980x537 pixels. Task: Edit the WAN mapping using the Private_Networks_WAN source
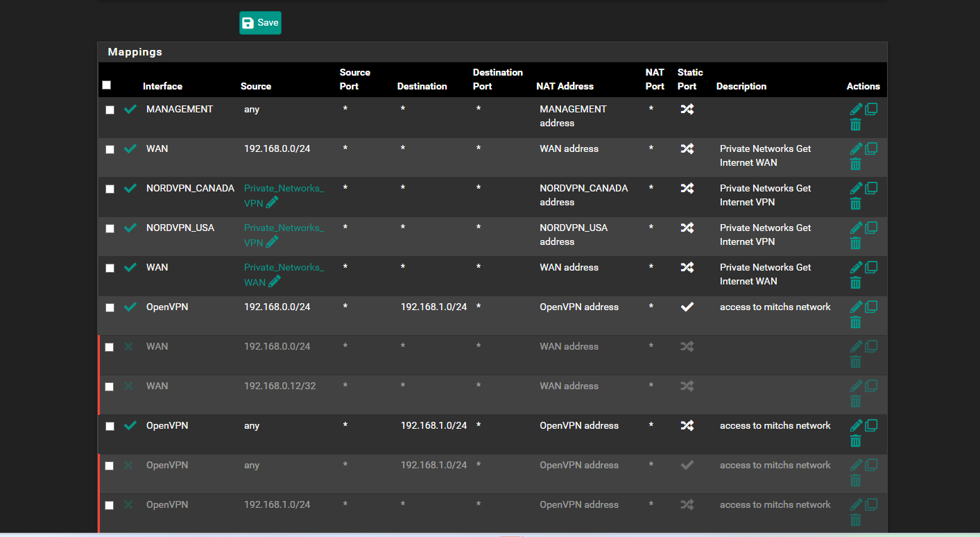(857, 267)
